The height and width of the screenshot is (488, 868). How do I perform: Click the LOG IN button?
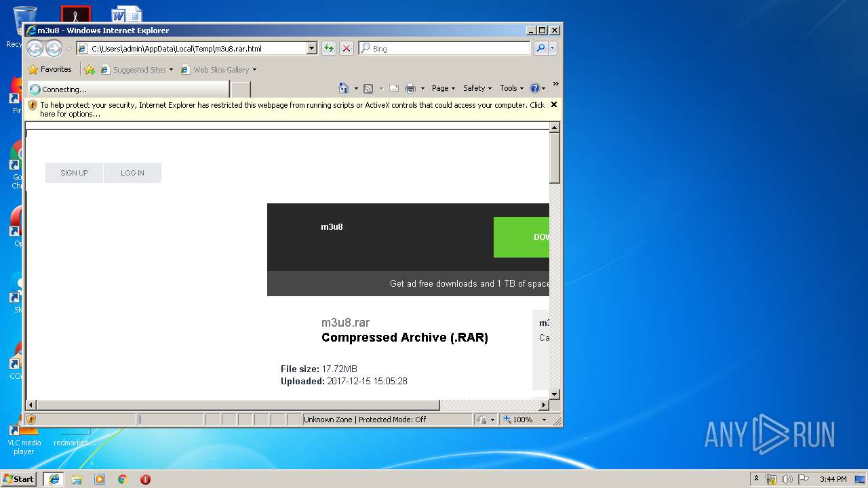coord(132,173)
